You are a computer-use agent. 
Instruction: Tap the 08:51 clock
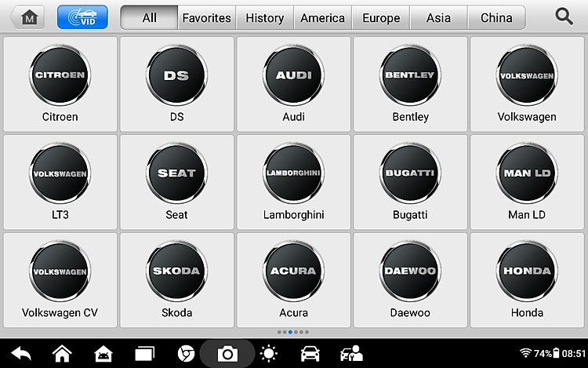(573, 353)
